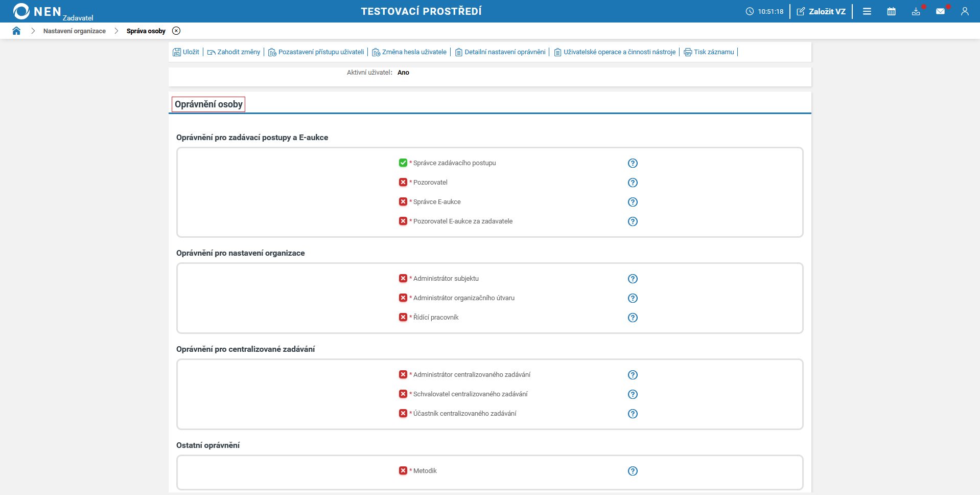Screen dimensions: 980x495
Task: Click Zahodit změny in toolbar
Action: [x=234, y=52]
